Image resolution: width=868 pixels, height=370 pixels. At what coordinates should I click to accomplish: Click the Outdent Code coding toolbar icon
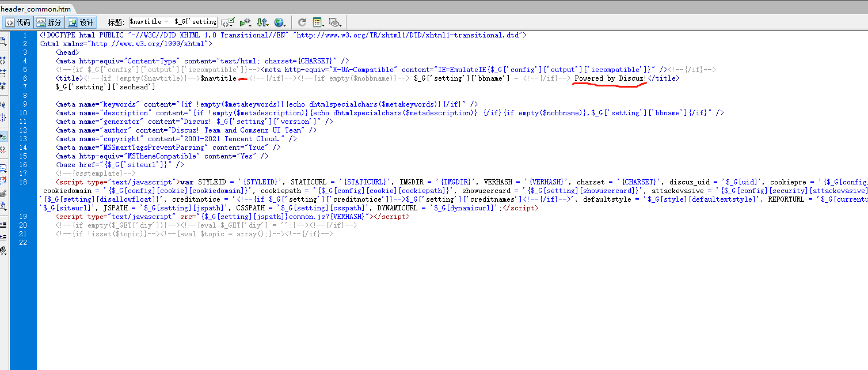tap(3, 237)
